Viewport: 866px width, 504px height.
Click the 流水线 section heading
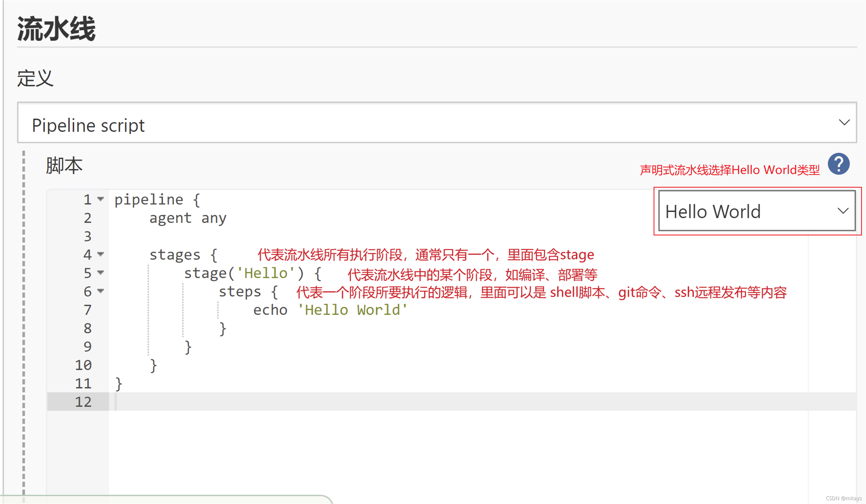click(56, 29)
